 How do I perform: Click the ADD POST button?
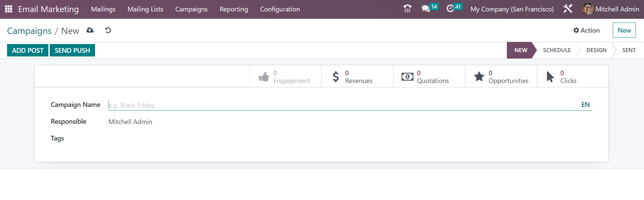pyautogui.click(x=28, y=50)
